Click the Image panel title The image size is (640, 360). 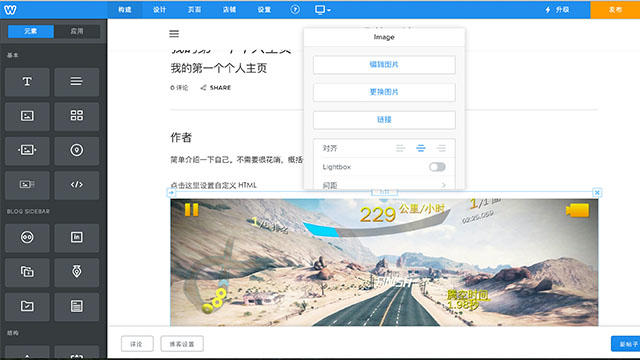click(x=384, y=37)
